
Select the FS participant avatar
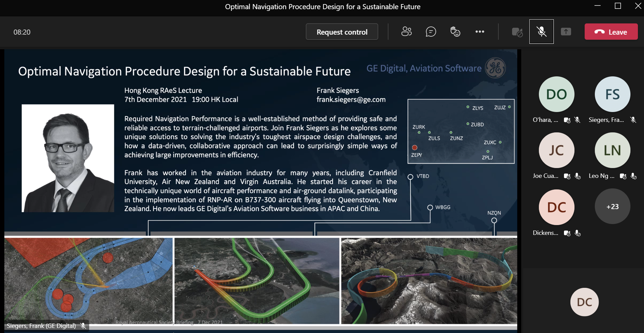pyautogui.click(x=612, y=94)
